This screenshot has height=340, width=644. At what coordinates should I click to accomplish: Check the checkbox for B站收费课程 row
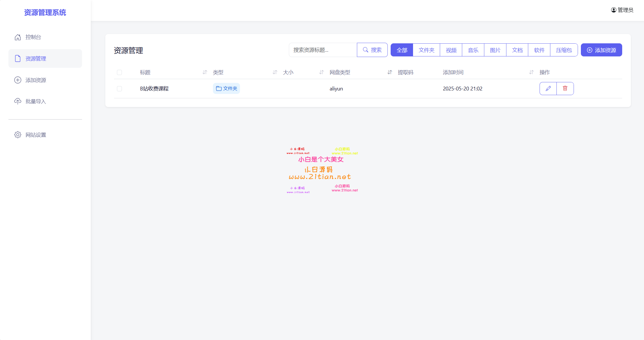[120, 89]
